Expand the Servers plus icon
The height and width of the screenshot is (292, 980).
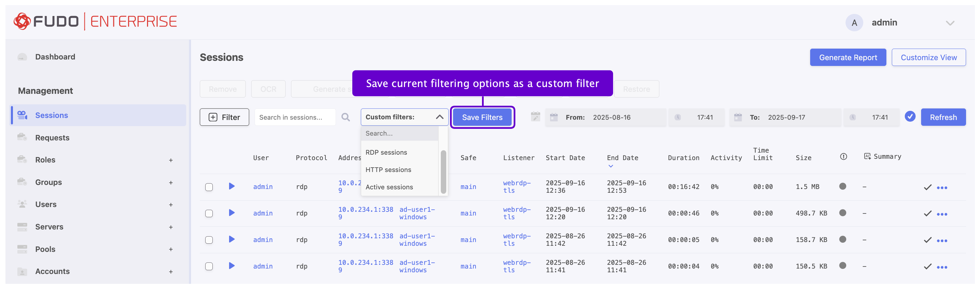[x=171, y=227]
